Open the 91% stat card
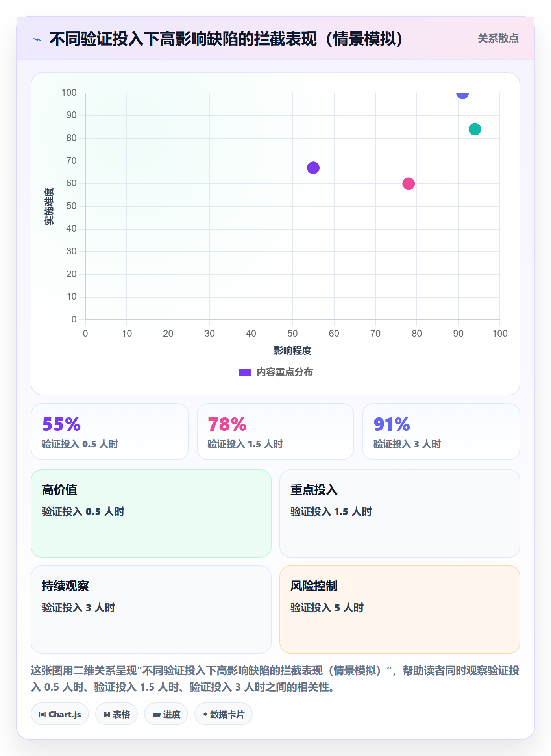This screenshot has width=551, height=756. [x=441, y=432]
